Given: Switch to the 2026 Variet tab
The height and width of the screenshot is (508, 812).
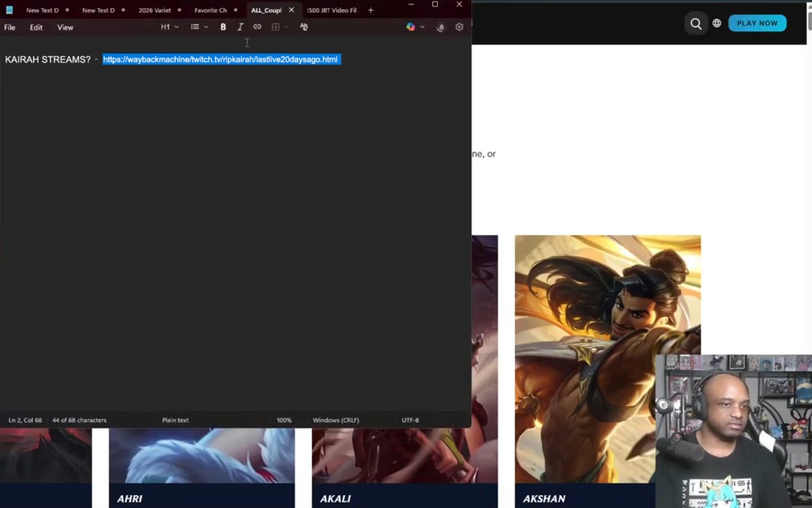Looking at the screenshot, I should pyautogui.click(x=154, y=10).
